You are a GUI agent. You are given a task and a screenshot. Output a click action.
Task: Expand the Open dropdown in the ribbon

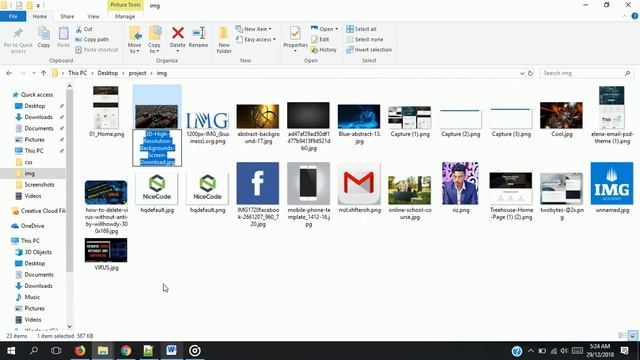pos(325,29)
